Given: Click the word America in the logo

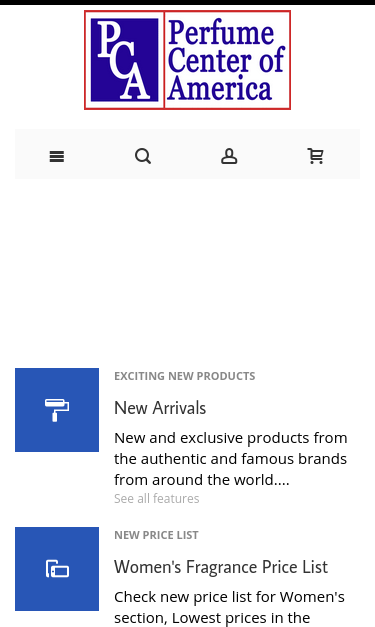Looking at the screenshot, I should 219,88.
